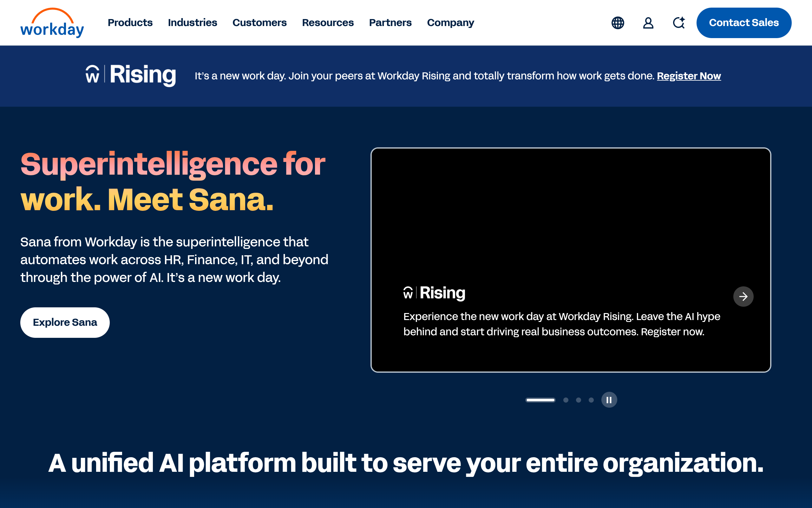Open the Products menu
The image size is (812, 508).
tap(130, 23)
